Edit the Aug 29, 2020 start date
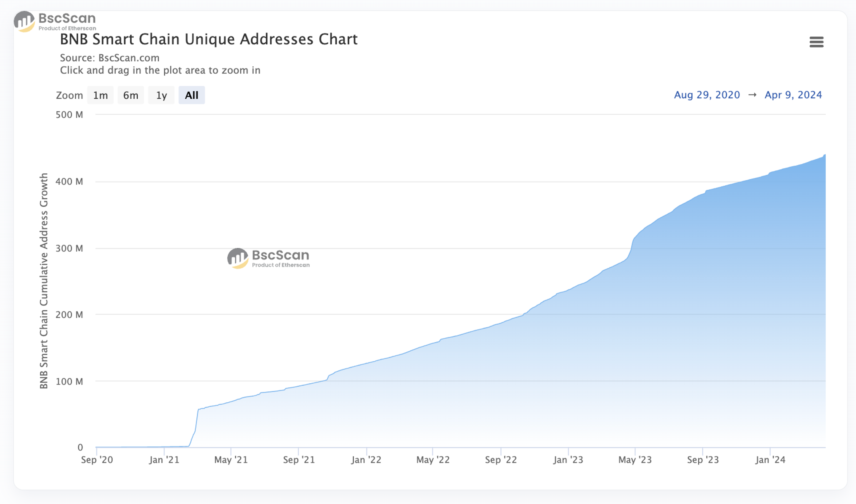856x504 pixels. [x=707, y=95]
